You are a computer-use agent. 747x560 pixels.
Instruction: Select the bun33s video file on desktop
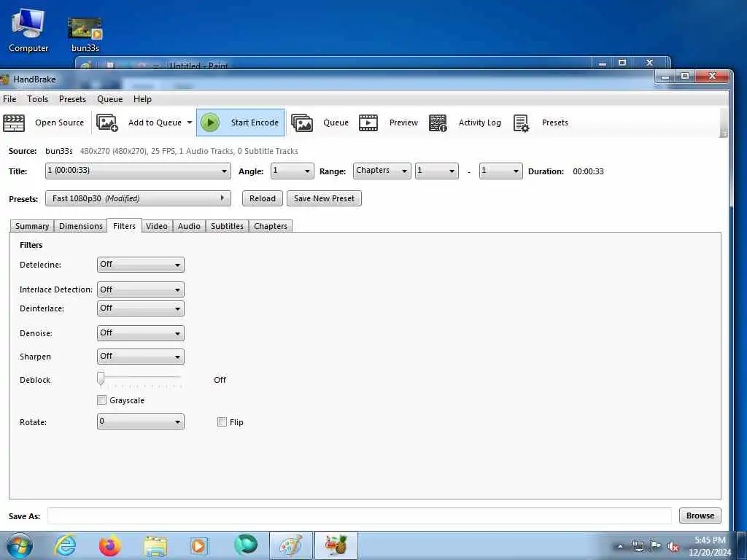click(x=85, y=34)
